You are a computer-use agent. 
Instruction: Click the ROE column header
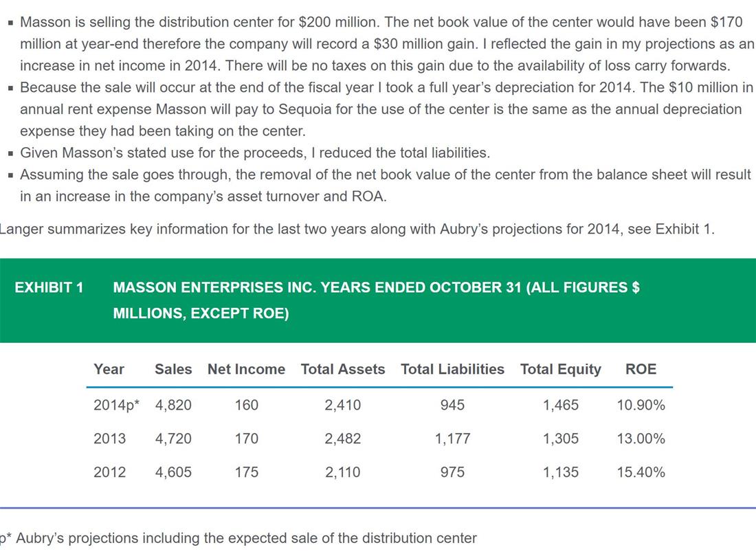click(641, 369)
